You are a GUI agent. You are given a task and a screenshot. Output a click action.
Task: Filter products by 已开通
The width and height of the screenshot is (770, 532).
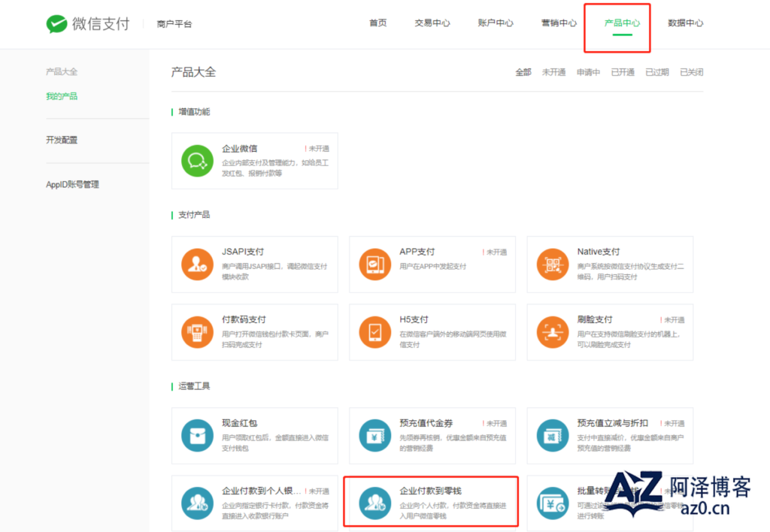(622, 72)
